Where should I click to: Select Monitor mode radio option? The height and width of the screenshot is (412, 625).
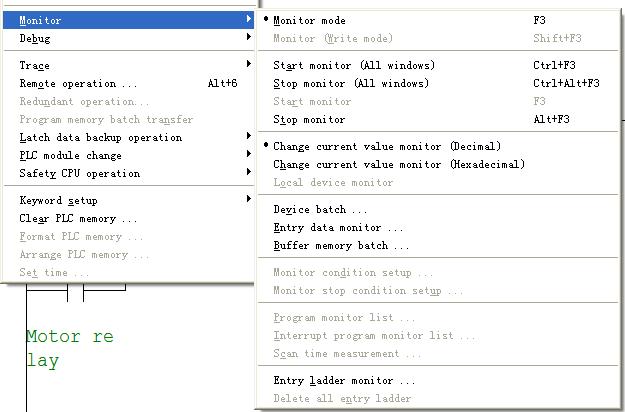309,20
